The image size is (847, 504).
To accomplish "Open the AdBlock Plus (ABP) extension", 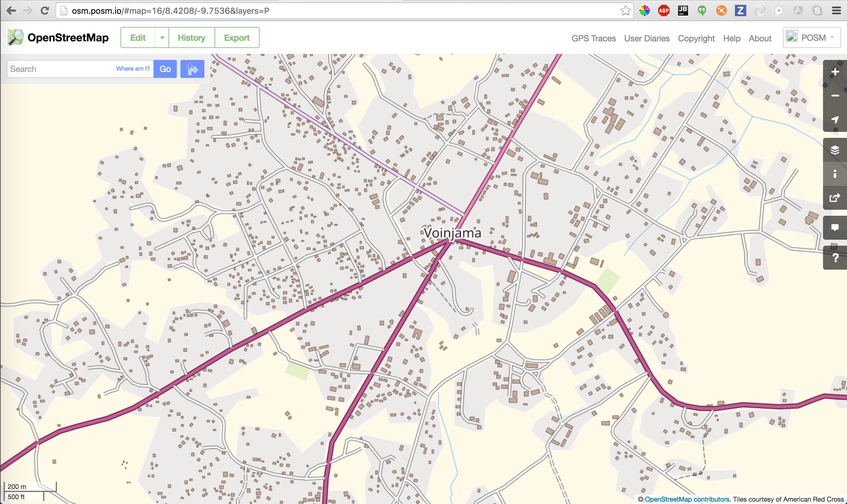I will click(x=664, y=10).
